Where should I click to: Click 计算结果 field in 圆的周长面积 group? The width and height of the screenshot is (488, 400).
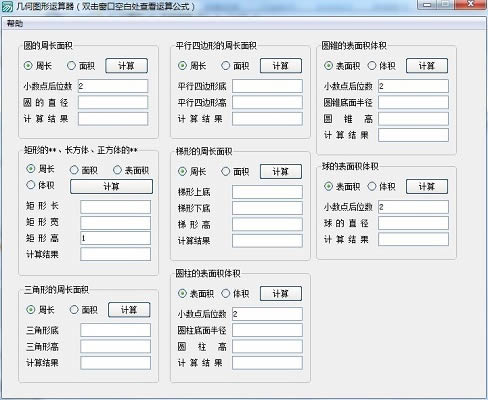tap(113, 119)
